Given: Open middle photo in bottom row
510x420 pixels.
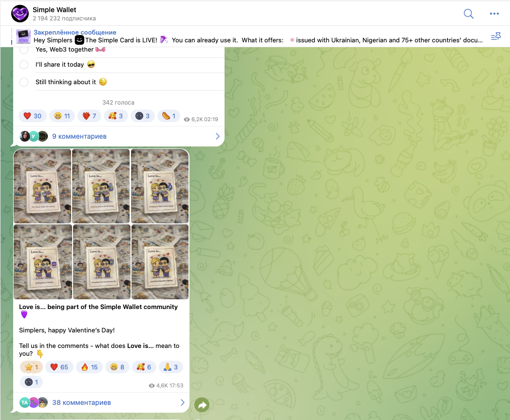Looking at the screenshot, I should point(101,262).
